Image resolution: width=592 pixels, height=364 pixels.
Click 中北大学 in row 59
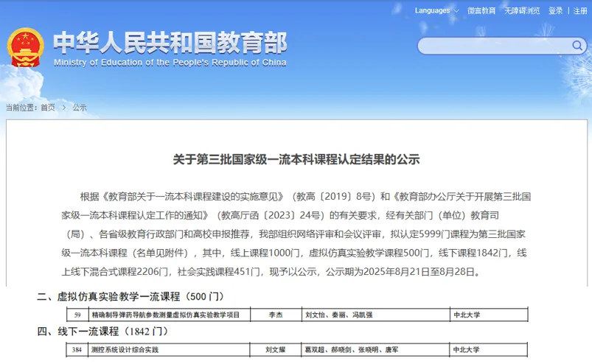[467, 315]
